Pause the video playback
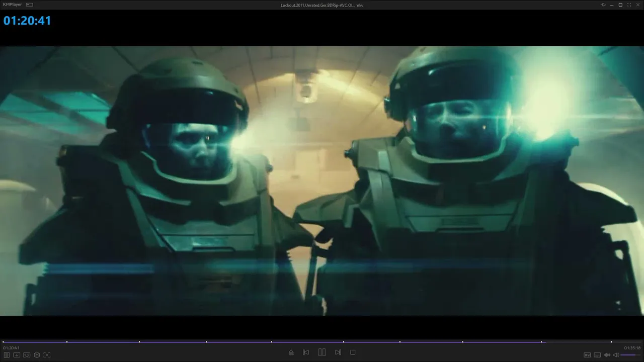644x362 pixels. pyautogui.click(x=322, y=352)
